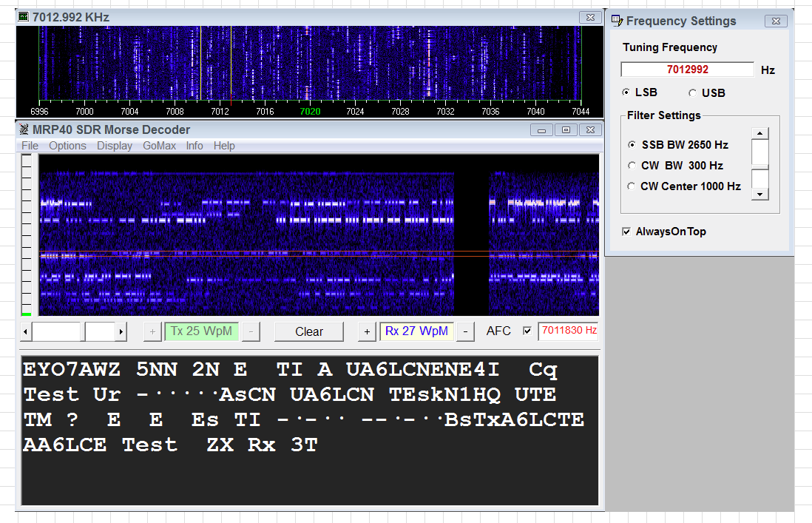Click the 7011830 Hz frequency field
Image resolution: width=812 pixels, height=523 pixels.
tap(569, 331)
